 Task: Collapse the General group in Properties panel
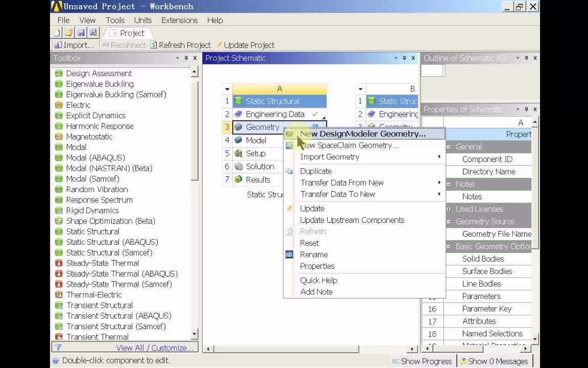(448, 147)
